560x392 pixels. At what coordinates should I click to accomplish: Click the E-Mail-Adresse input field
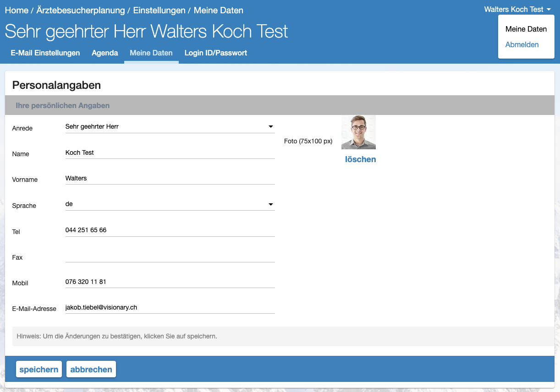tap(170, 307)
